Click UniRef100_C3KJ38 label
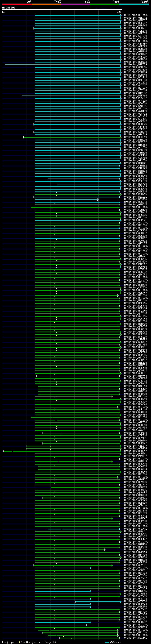This screenshot has width=151, height=644. pyautogui.click(x=135, y=230)
